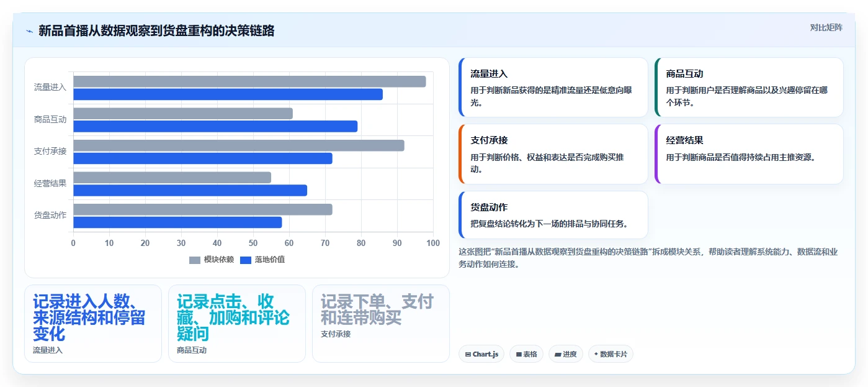Click the 商品互动 caption under the teal stat
This screenshot has height=387, width=868.
tap(192, 350)
